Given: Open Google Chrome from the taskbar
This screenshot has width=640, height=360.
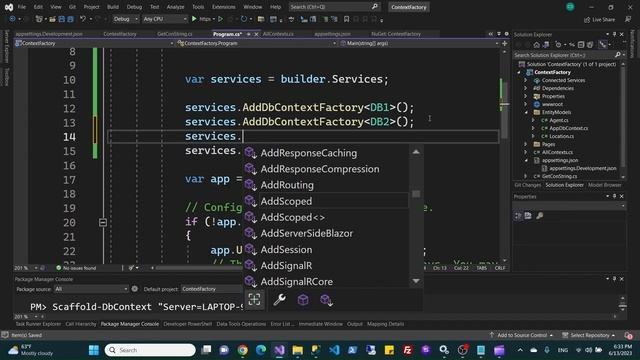Looking at the screenshot, I should 243,350.
